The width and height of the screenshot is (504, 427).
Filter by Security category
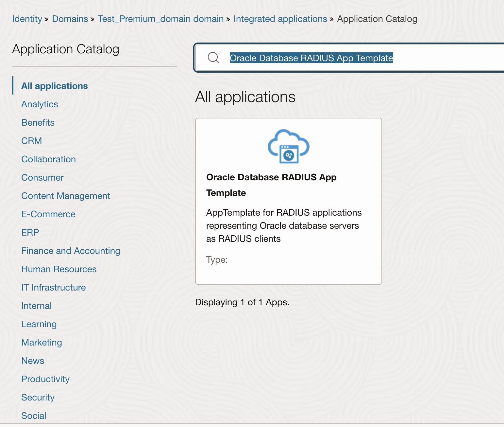pyautogui.click(x=38, y=397)
